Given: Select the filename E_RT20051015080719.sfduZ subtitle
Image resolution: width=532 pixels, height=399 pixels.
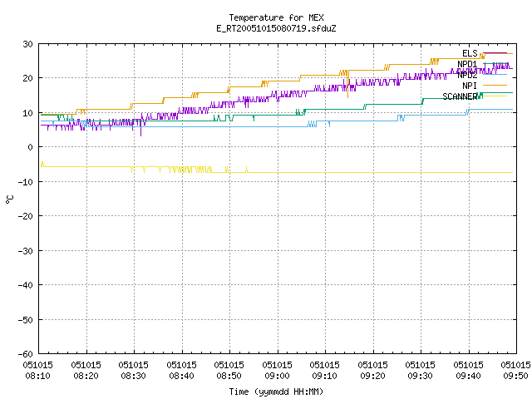Looking at the screenshot, I should (x=276, y=28).
